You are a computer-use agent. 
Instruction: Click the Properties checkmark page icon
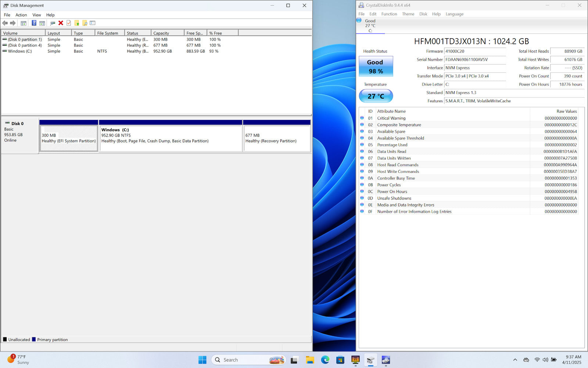click(x=69, y=23)
